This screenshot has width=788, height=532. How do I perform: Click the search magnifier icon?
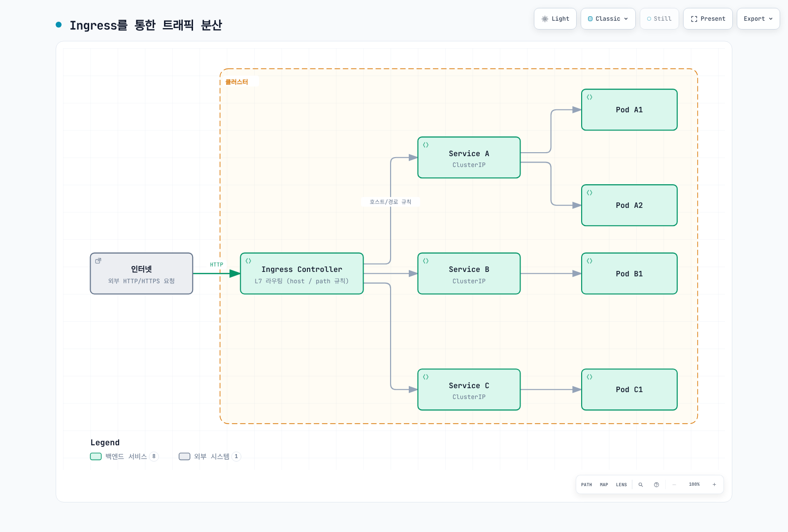641,485
